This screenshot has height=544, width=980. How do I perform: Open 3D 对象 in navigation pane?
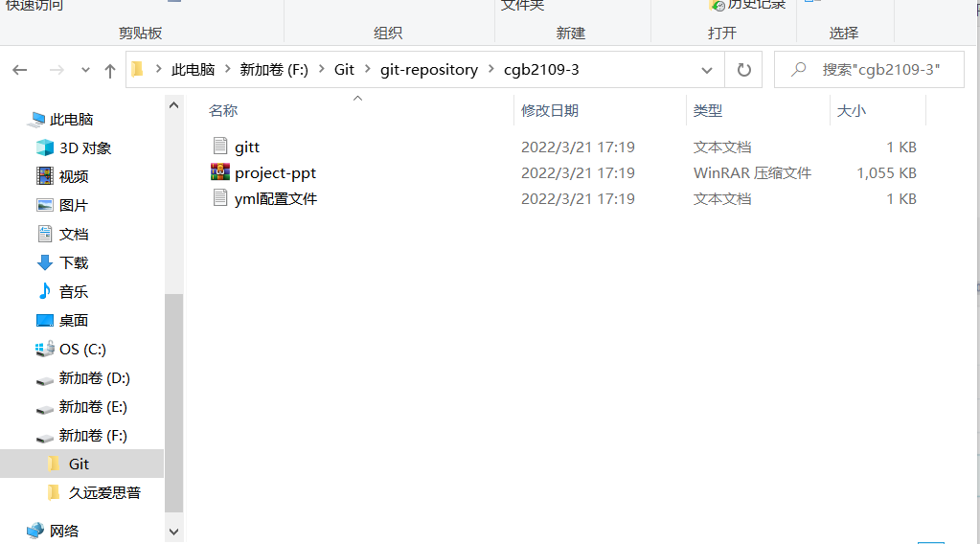[x=85, y=148]
